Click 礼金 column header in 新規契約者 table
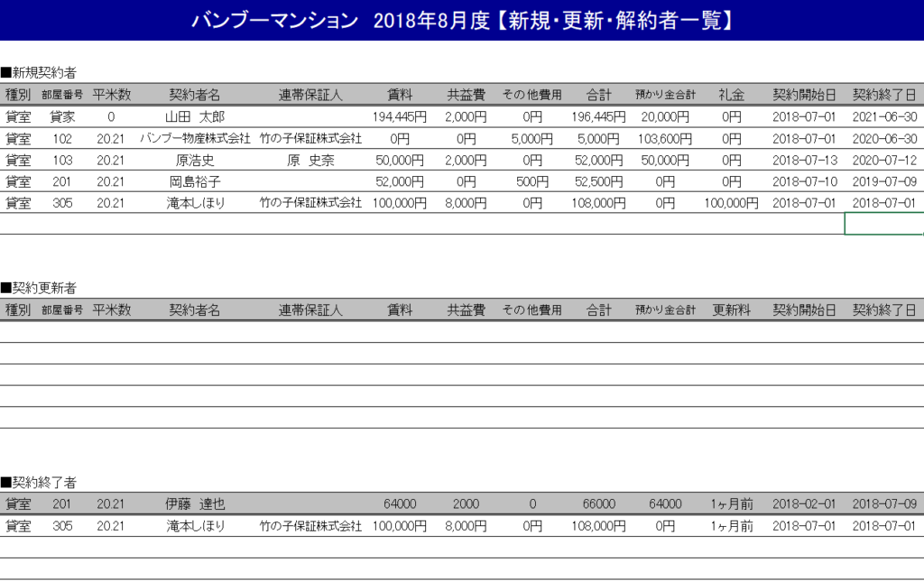This screenshot has height=581, width=924. (731, 95)
